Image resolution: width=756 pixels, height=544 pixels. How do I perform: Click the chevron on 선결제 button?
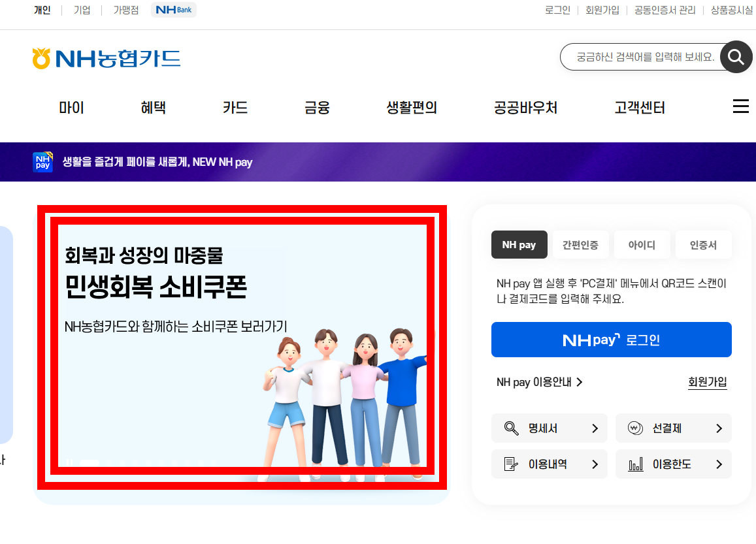[719, 428]
